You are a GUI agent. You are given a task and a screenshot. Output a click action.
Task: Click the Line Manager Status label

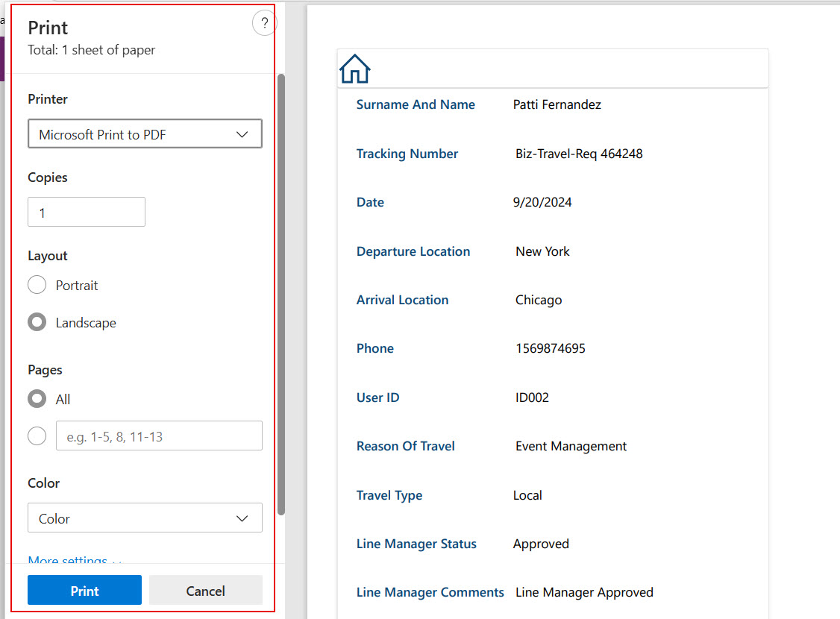(x=416, y=544)
